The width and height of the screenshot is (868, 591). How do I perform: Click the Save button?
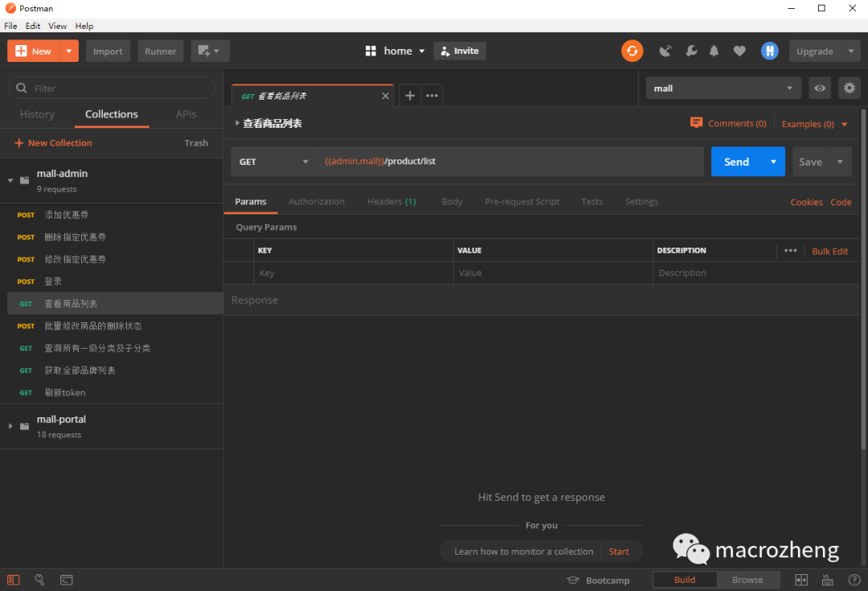[811, 162]
